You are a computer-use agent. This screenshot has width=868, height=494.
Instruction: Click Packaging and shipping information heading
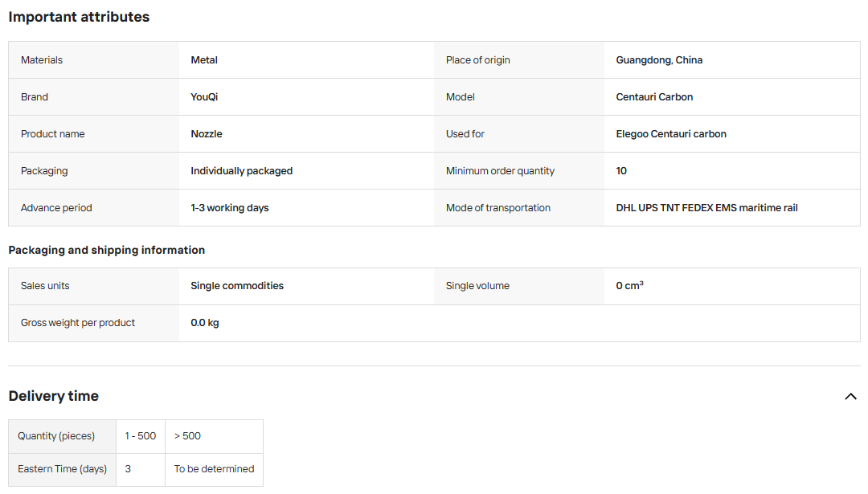pyautogui.click(x=107, y=250)
